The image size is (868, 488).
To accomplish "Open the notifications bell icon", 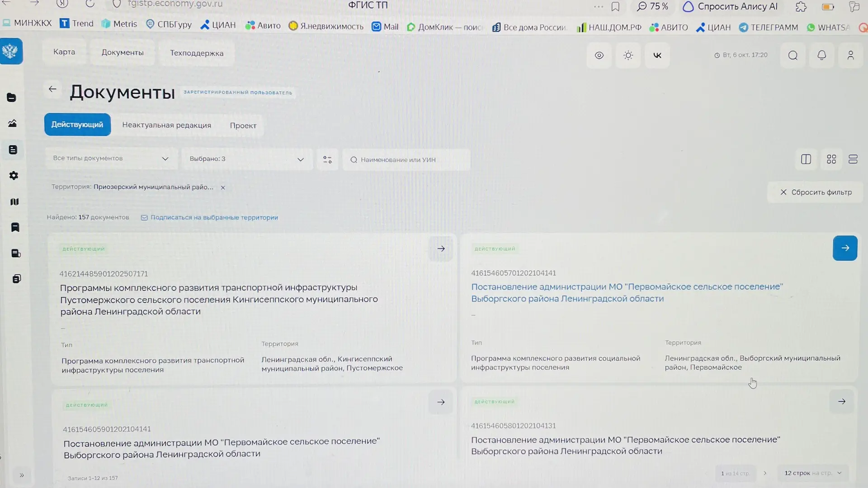I will click(822, 55).
